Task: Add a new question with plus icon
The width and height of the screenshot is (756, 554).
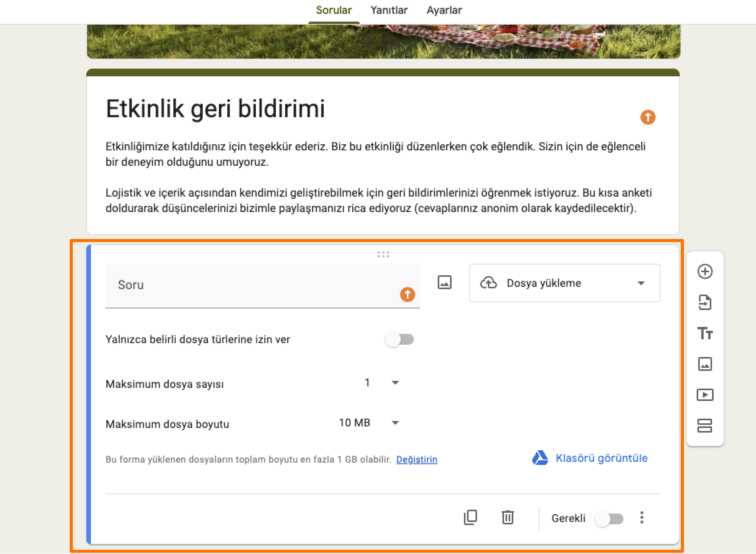Action: point(705,271)
